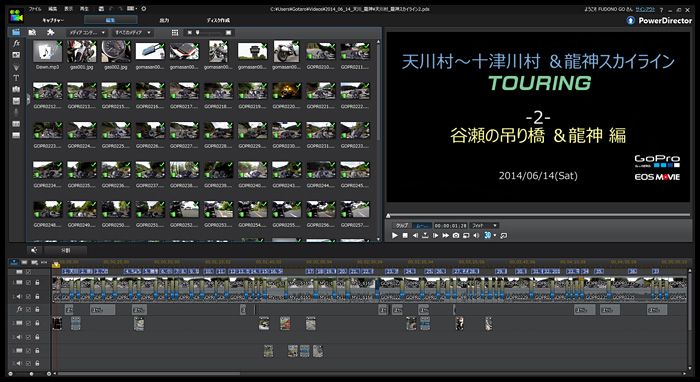700x382 pixels.
Task: Click the サインアウト link
Action: (646, 9)
